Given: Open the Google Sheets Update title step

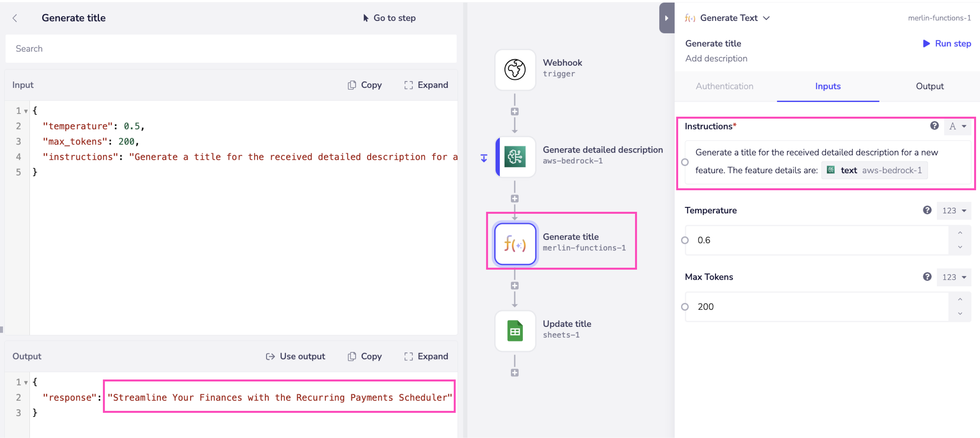Looking at the screenshot, I should click(x=515, y=331).
